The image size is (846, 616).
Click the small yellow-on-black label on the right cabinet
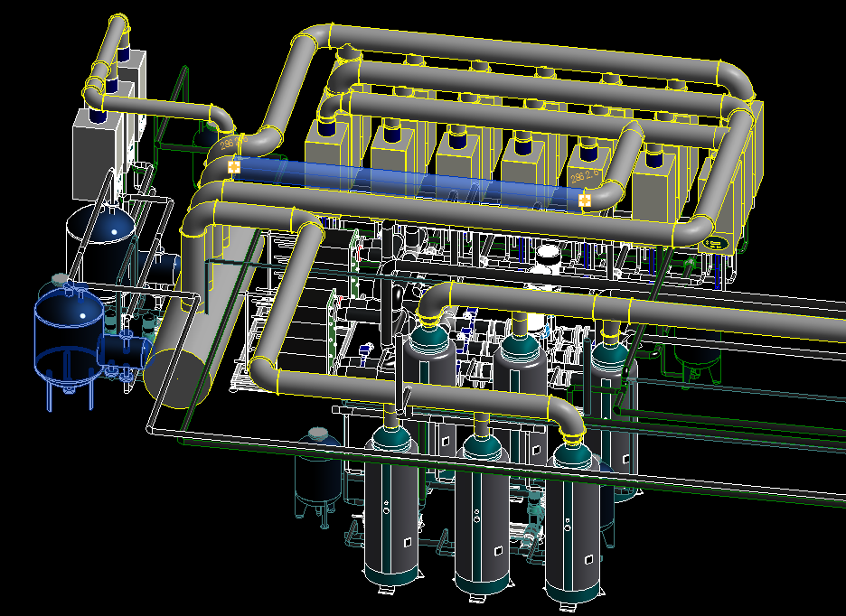714,245
